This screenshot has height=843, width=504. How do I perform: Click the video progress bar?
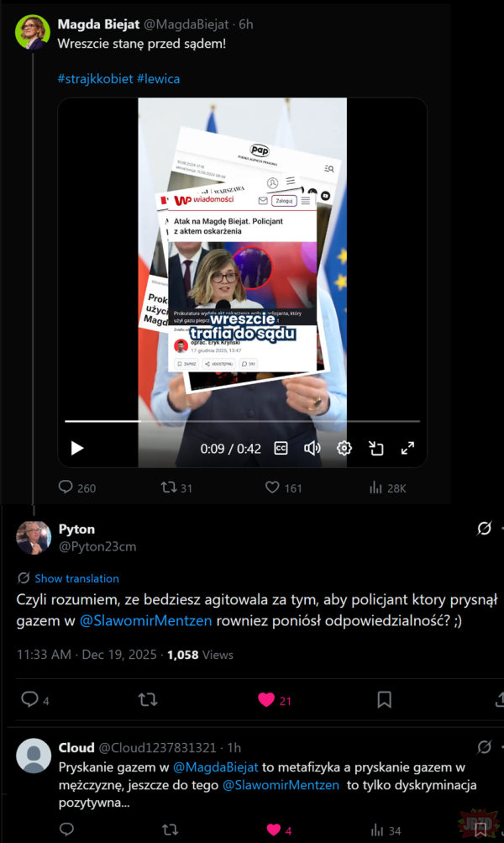(242, 422)
